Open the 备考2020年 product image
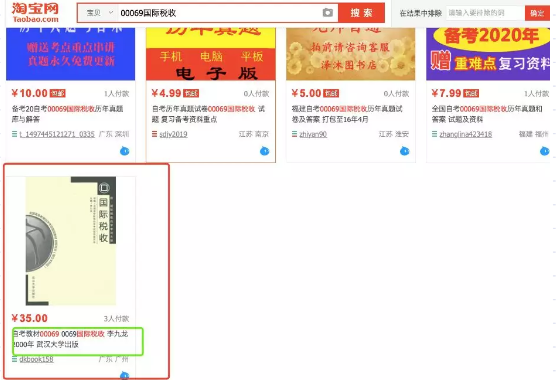558x380 pixels. 488,54
